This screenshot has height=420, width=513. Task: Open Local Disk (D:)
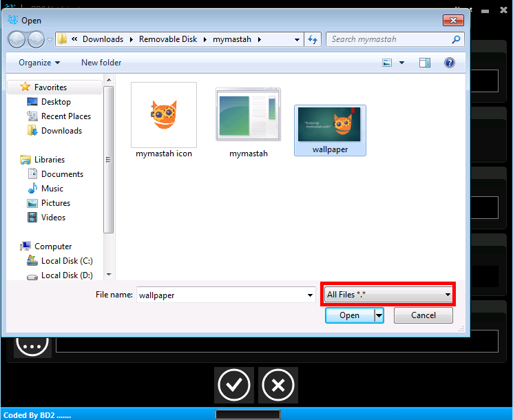click(67, 275)
